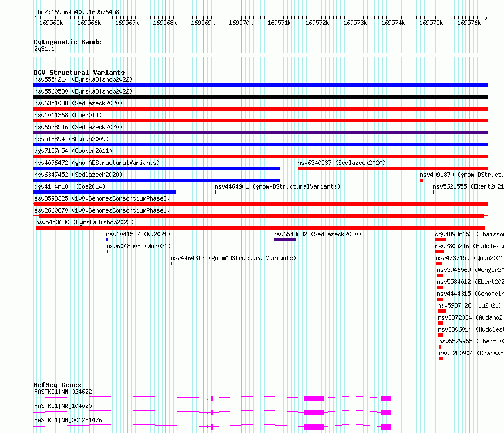Click the nsv5554214 (ByrskaBishop2022) variant label
The image size is (504, 433).
point(83,79)
